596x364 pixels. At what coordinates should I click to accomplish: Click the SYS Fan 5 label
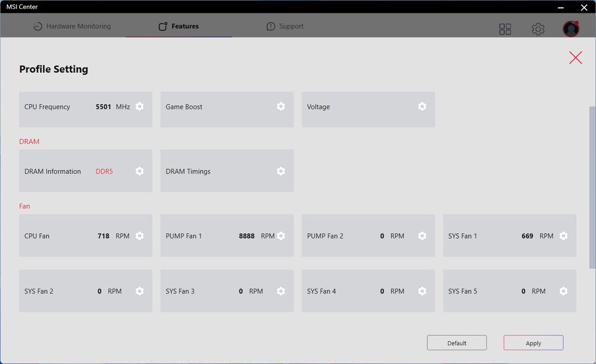(463, 291)
